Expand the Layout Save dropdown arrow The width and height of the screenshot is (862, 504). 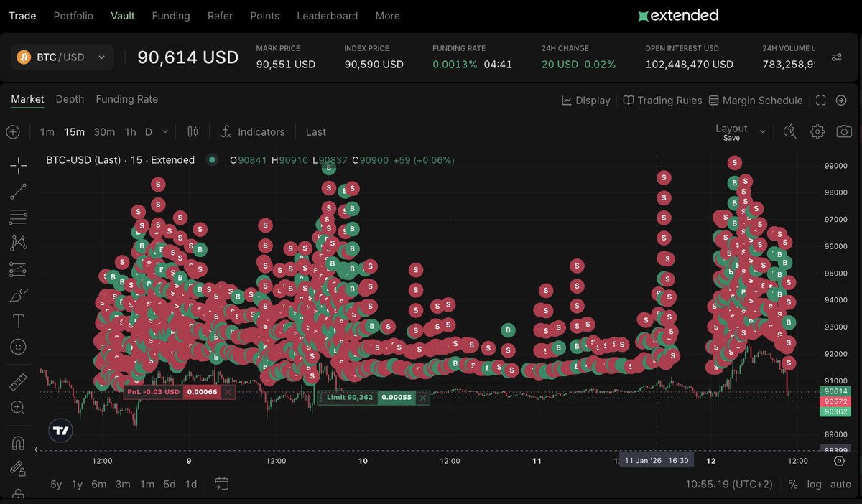(762, 131)
